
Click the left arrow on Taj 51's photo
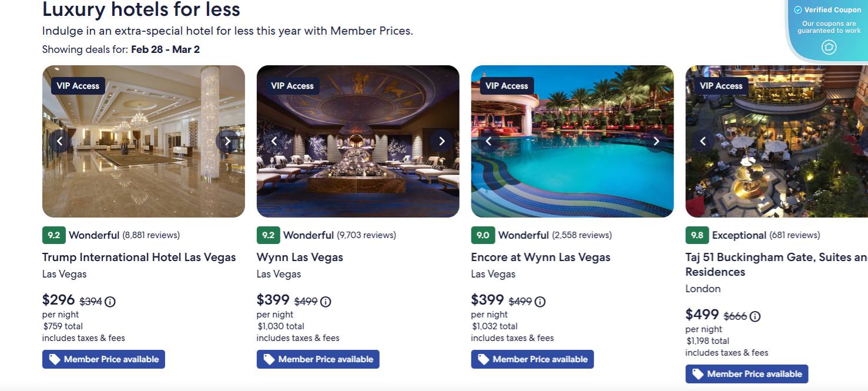(703, 141)
